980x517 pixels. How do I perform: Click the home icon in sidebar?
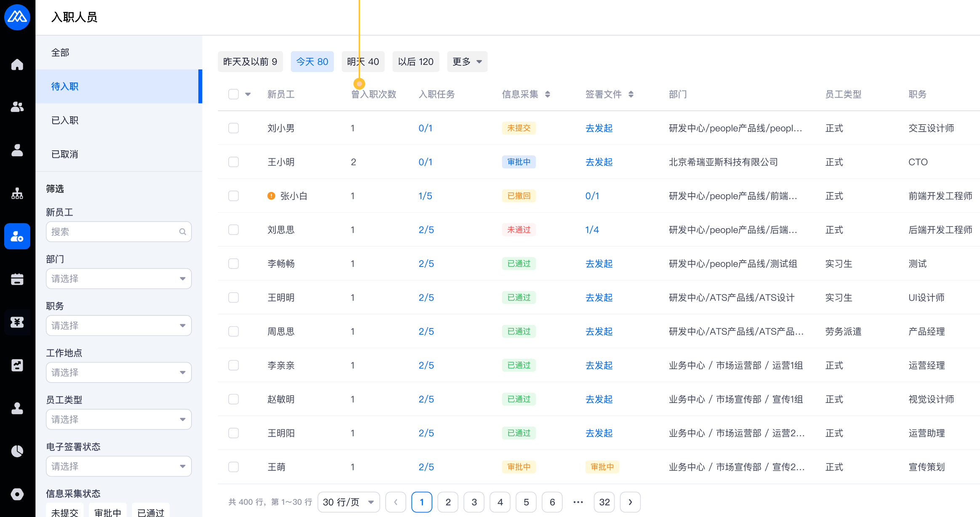[x=17, y=64]
